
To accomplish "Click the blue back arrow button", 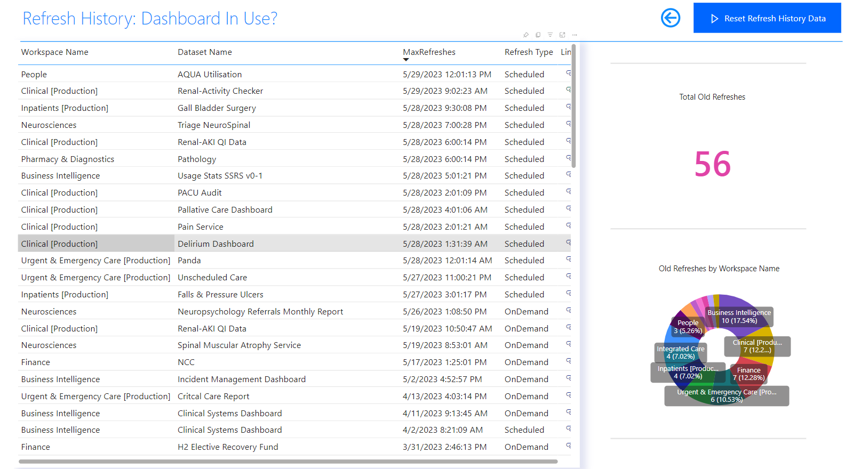I will pyautogui.click(x=671, y=18).
